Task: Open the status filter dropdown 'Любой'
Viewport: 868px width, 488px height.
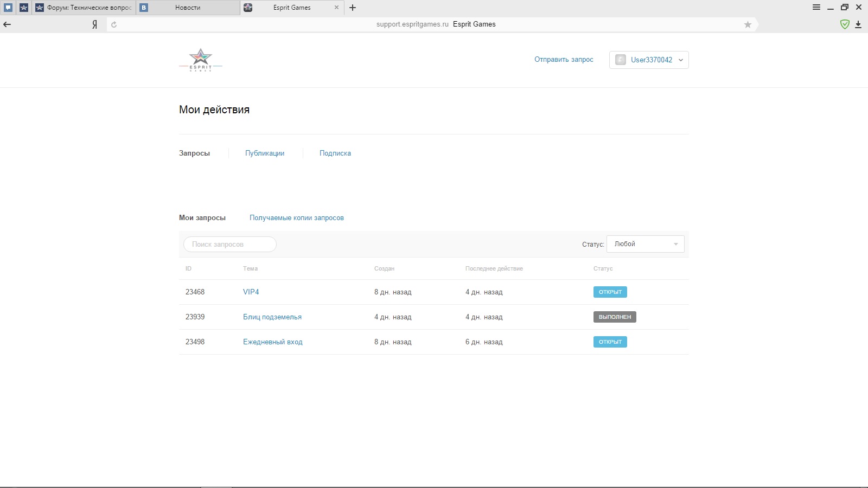Action: tap(645, 244)
